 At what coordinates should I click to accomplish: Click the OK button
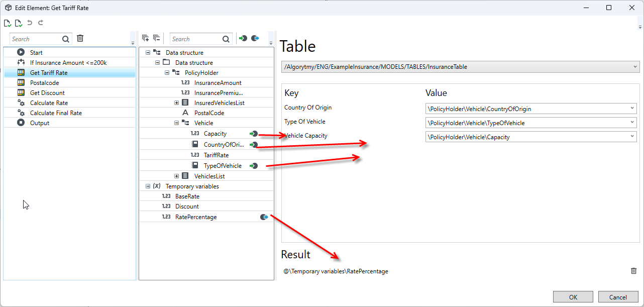pyautogui.click(x=573, y=297)
